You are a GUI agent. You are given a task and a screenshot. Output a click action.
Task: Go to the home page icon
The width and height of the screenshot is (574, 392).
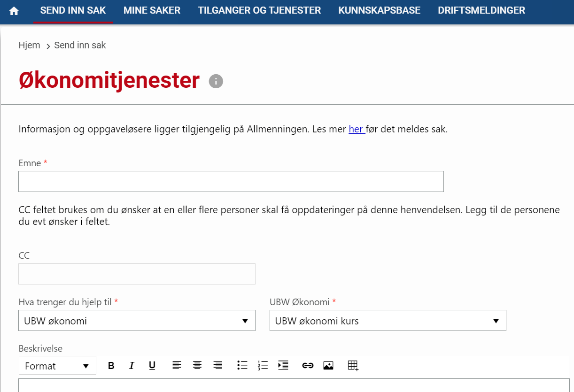point(14,11)
